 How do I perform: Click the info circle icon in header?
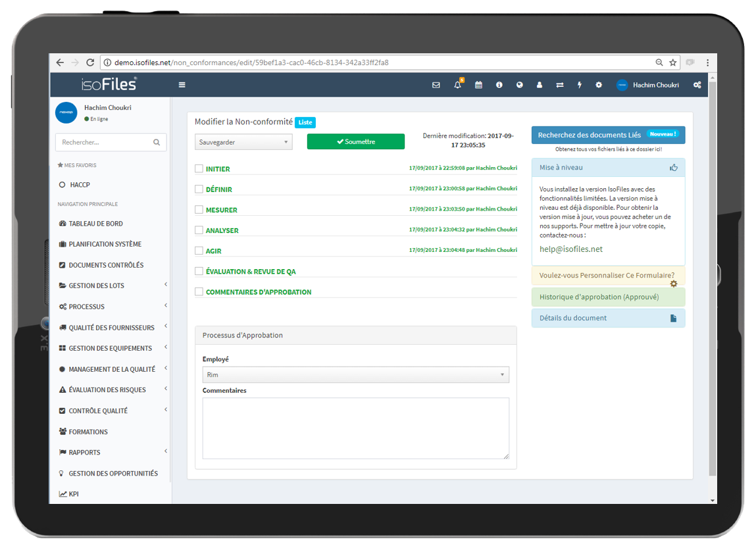click(x=499, y=85)
